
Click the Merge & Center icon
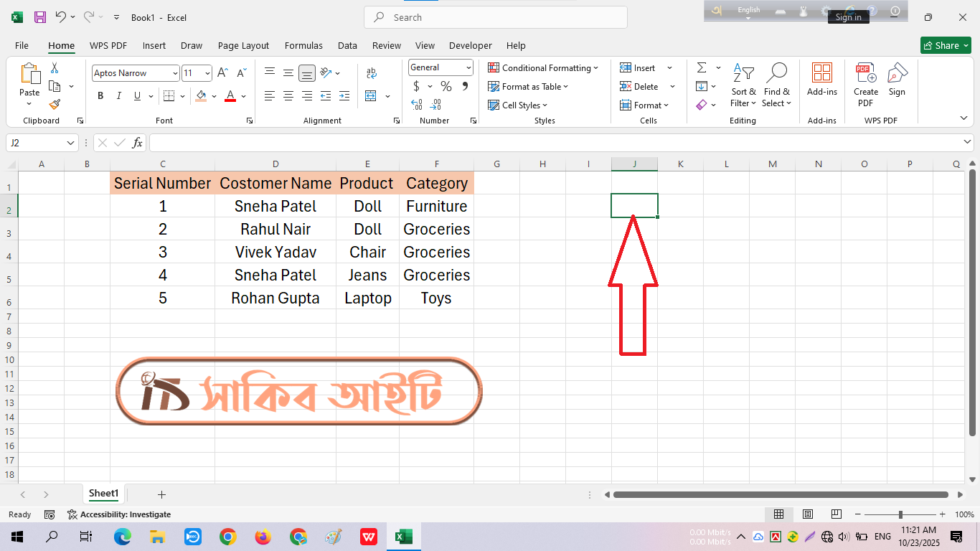[x=371, y=96]
